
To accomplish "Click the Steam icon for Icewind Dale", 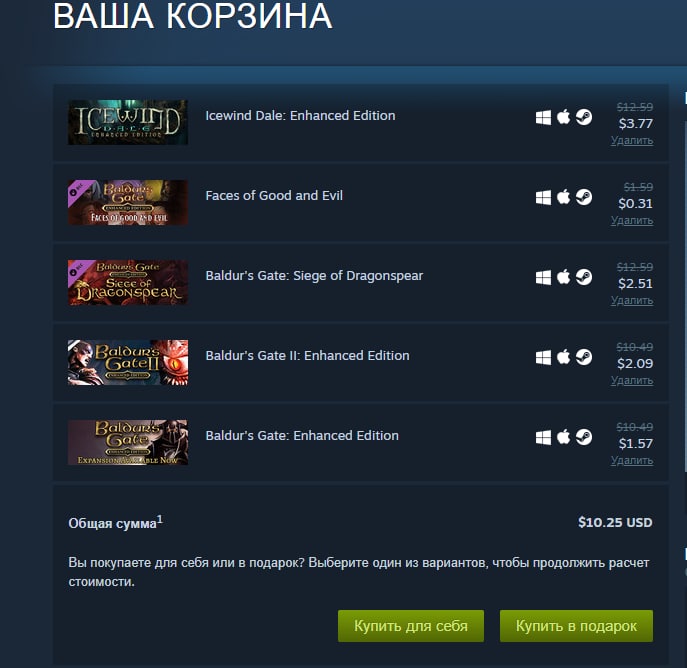I will 584,117.
